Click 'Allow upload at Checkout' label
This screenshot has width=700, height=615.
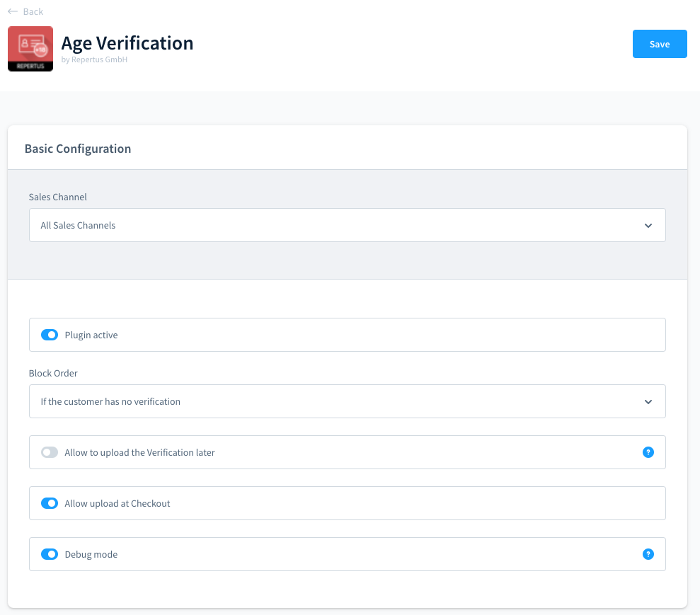117,503
